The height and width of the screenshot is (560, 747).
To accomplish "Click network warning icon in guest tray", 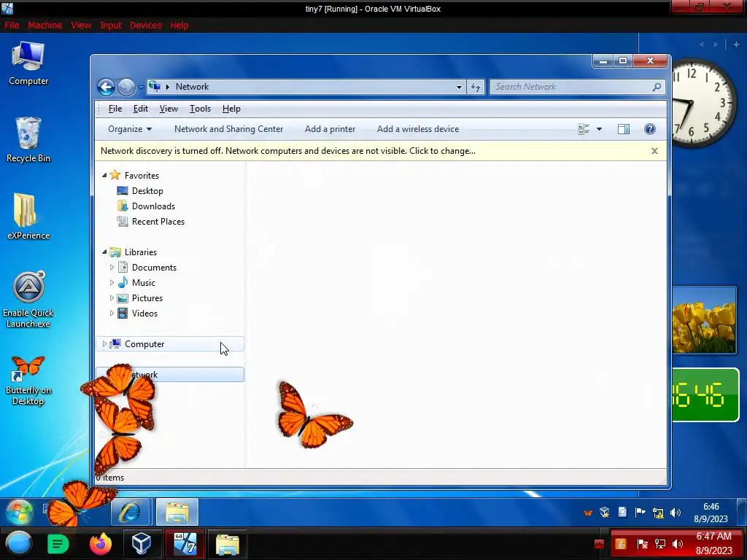I will 658,513.
